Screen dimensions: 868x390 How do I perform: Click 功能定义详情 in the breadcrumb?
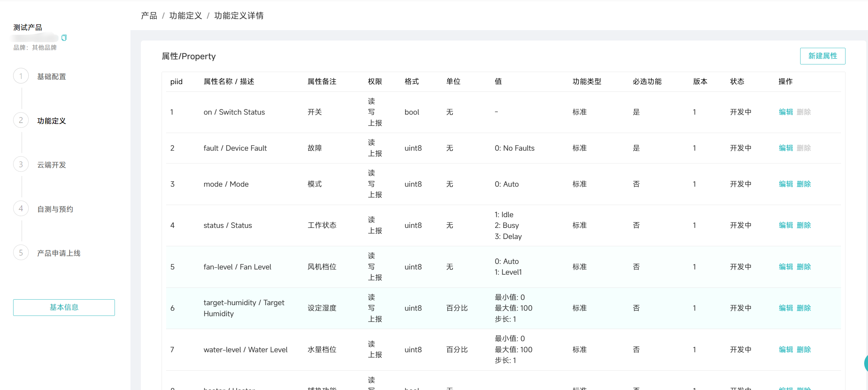239,16
